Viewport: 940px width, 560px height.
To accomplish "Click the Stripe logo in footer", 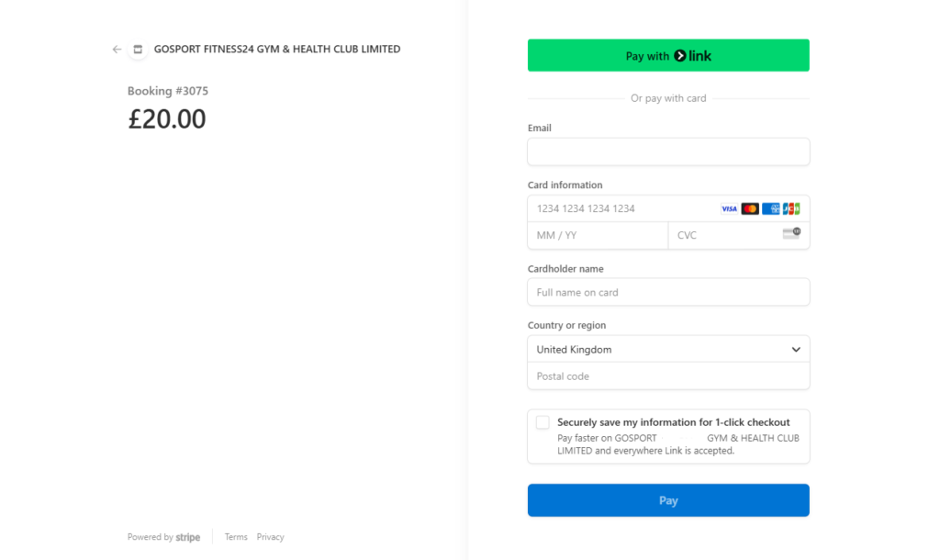I will (x=188, y=537).
